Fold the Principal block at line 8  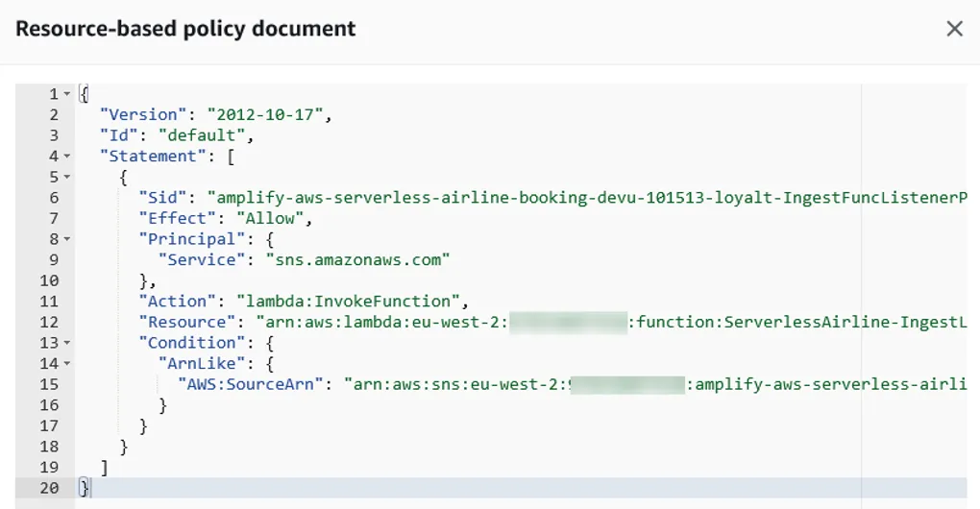[66, 239]
